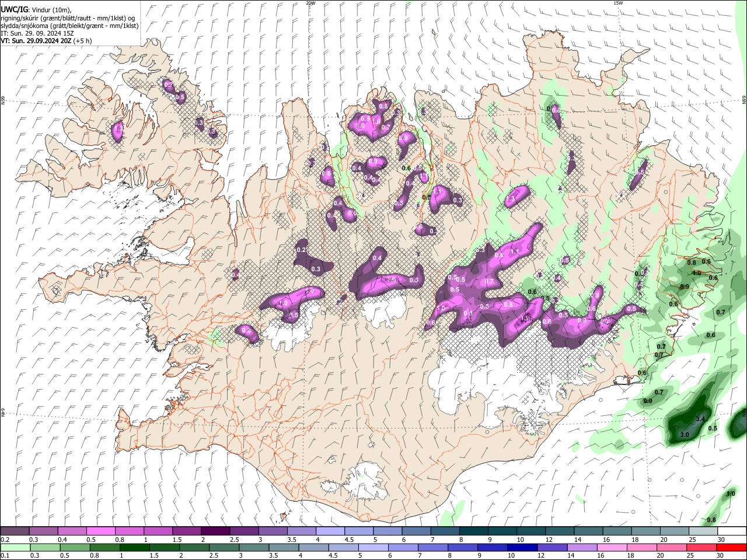Pick the 0.3 snow legend swatch
The width and height of the screenshot is (747, 560).
click(43, 531)
